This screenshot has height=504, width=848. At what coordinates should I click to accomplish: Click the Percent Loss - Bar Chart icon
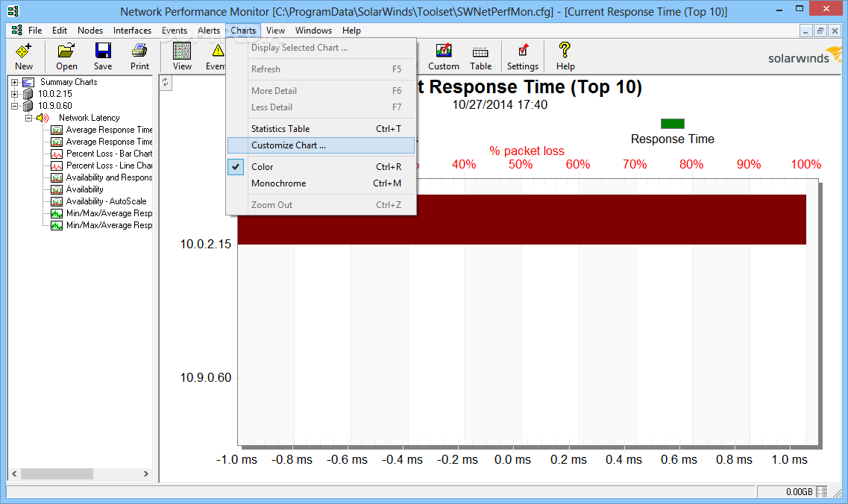[56, 154]
